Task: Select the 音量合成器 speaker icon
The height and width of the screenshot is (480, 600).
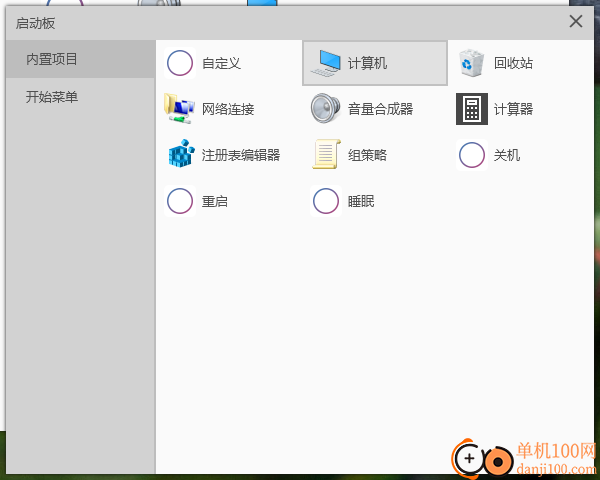Action: (326, 109)
